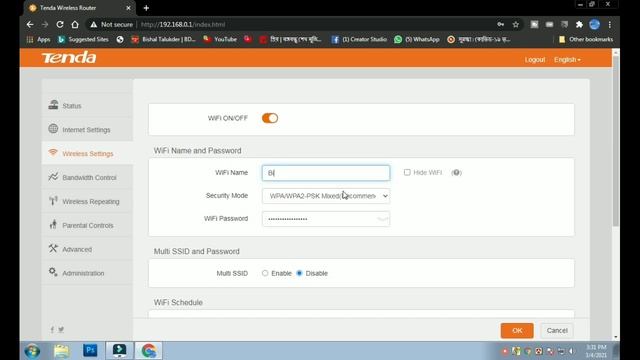The height and width of the screenshot is (360, 640).
Task: Reload the page with the refresh icon
Action: pyautogui.click(x=60, y=24)
